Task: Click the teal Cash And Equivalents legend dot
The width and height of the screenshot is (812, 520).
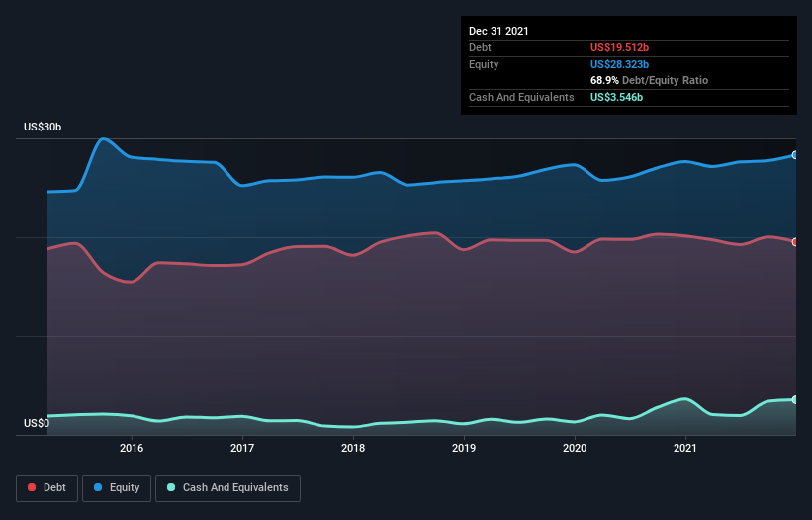Action: pos(171,487)
